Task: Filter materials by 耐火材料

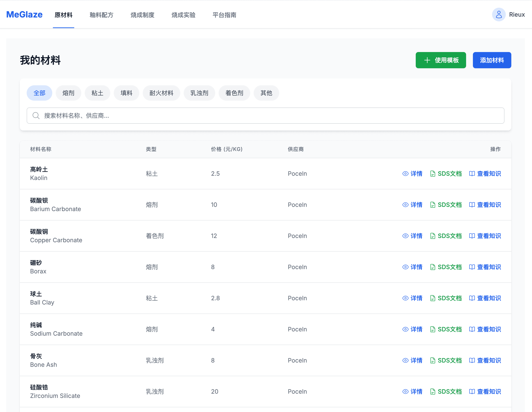Action: (161, 93)
